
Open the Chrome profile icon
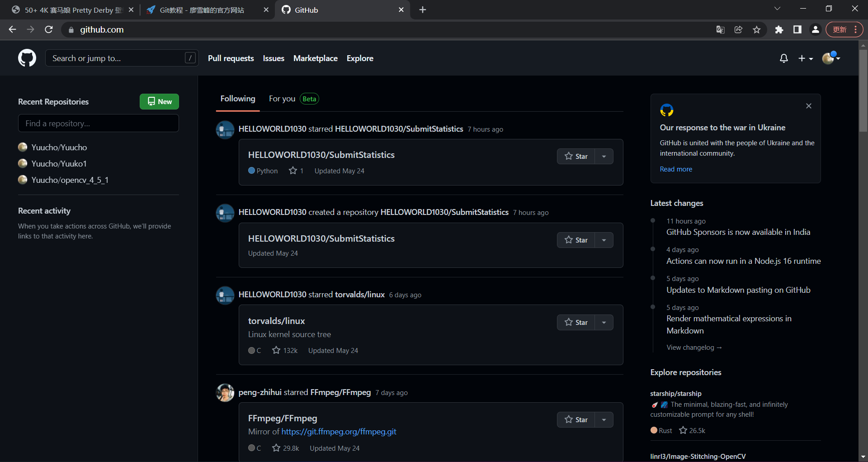click(x=816, y=29)
